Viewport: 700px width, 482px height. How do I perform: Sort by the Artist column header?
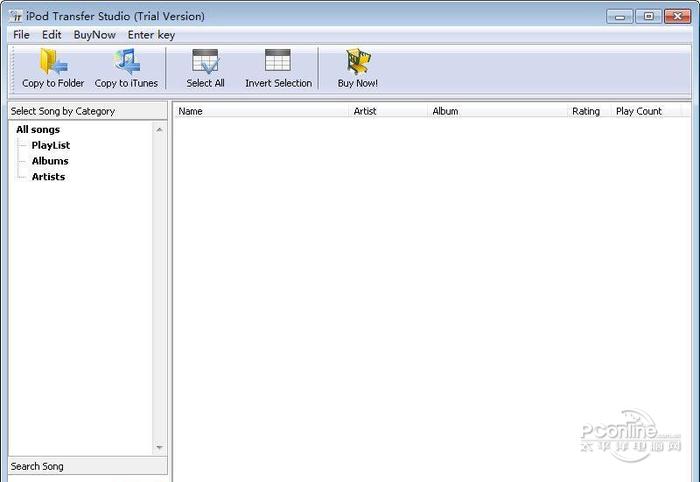[x=388, y=111]
